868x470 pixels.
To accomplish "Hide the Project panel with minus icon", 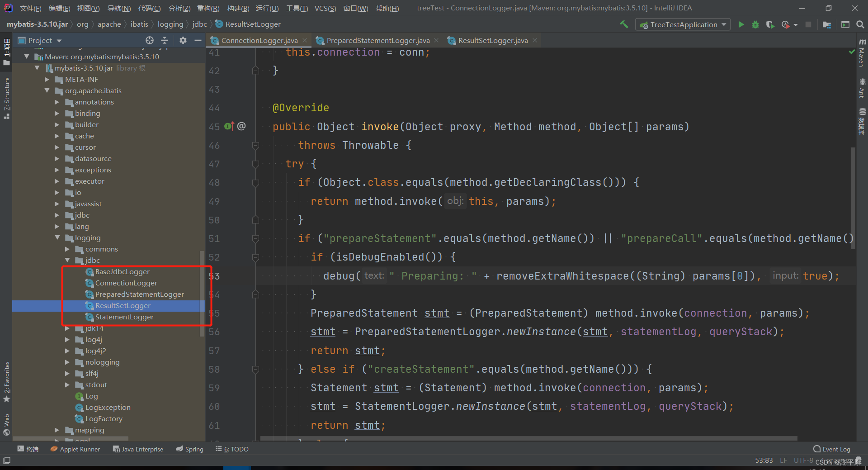I will point(198,40).
